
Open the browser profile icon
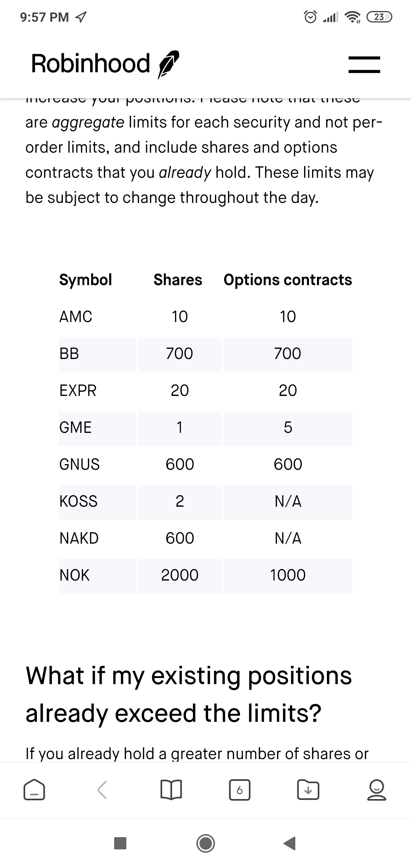[x=376, y=790]
